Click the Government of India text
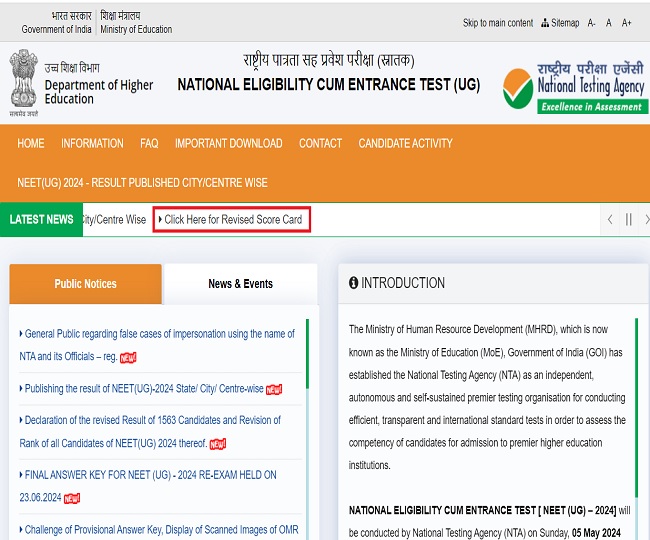 tap(56, 29)
